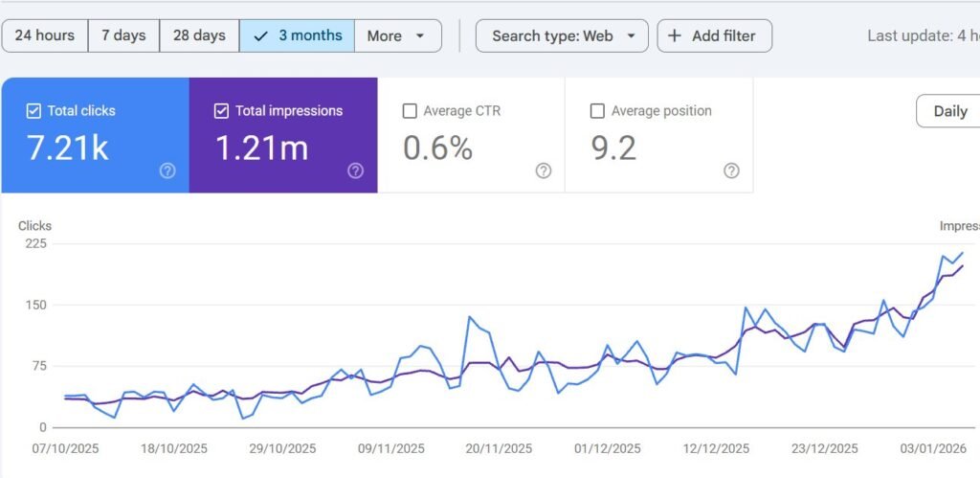Click help icon for Average position
Viewport: 980px width, 478px height.
tap(731, 171)
